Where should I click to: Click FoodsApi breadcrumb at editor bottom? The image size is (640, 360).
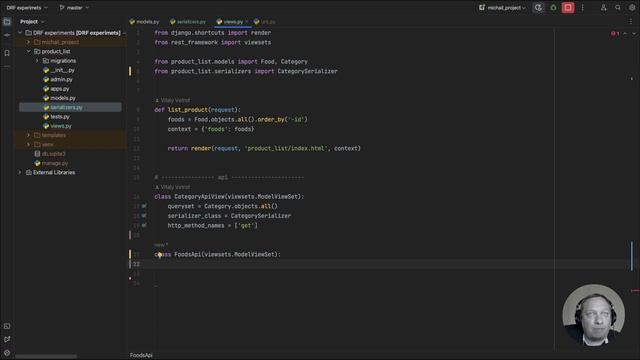tap(141, 355)
